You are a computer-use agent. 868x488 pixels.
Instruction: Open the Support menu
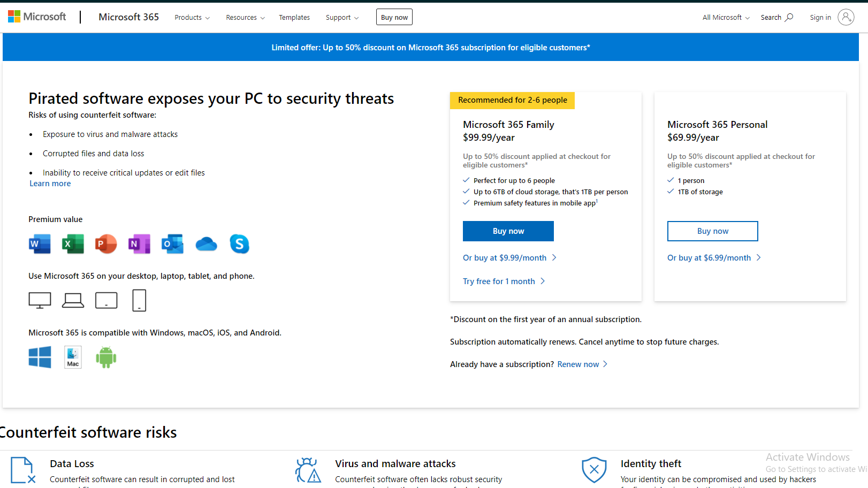tap(342, 18)
